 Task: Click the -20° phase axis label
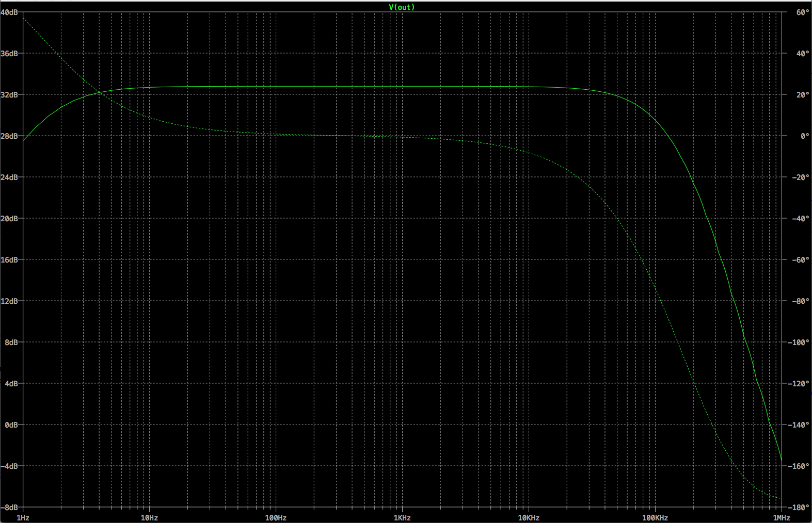coord(801,177)
